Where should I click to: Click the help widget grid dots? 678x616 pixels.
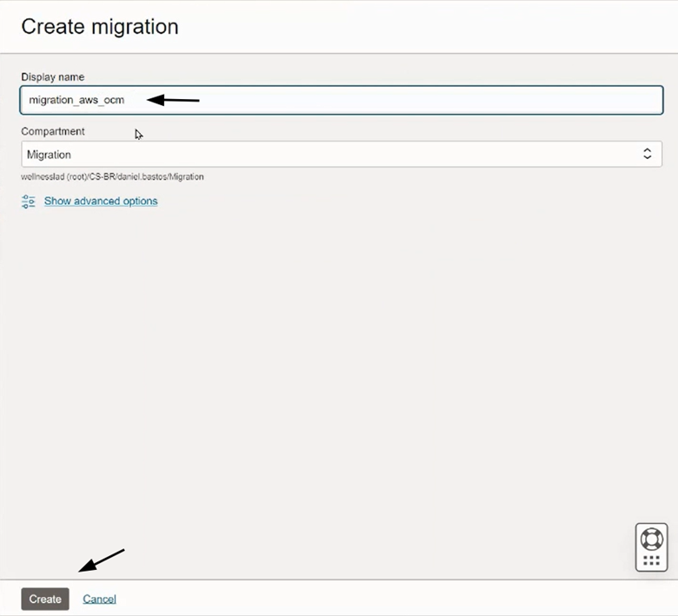coord(652,560)
